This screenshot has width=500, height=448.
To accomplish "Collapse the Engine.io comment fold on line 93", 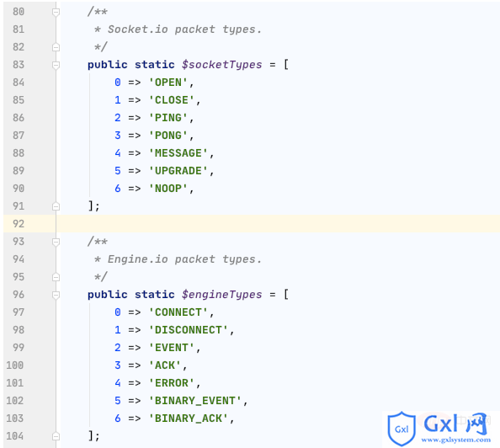I will 56,242.
